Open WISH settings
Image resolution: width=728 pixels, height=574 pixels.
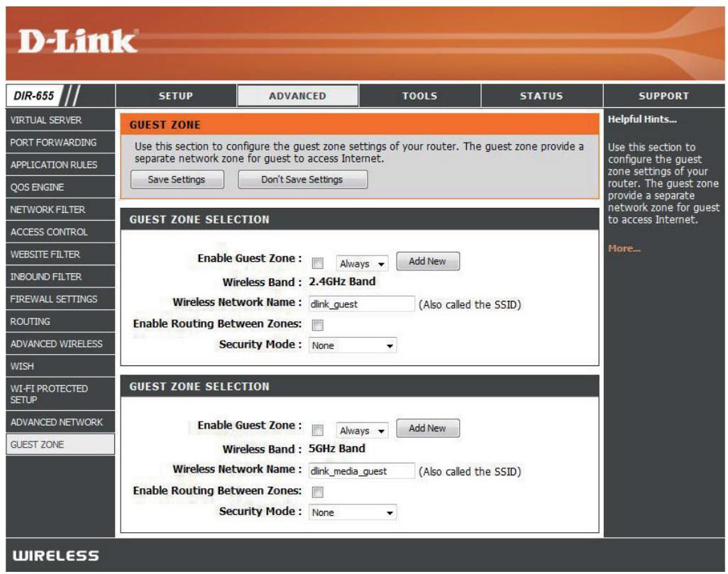(x=60, y=366)
